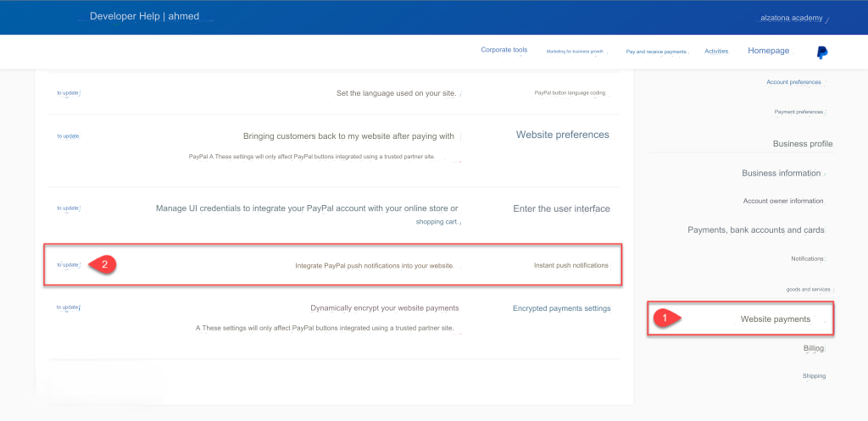Viewport: 868px width, 421px height.
Task: Click the PayPal logo icon
Action: 822,53
